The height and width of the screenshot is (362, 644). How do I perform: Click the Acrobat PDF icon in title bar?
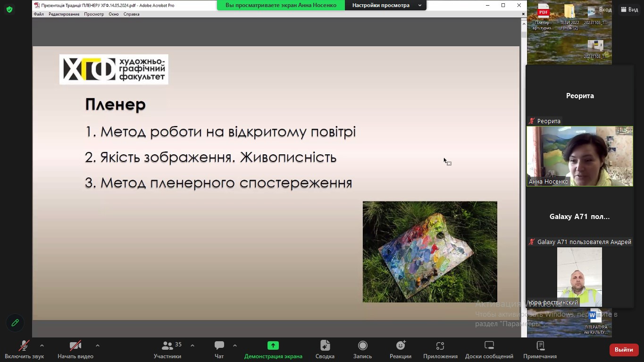(37, 5)
